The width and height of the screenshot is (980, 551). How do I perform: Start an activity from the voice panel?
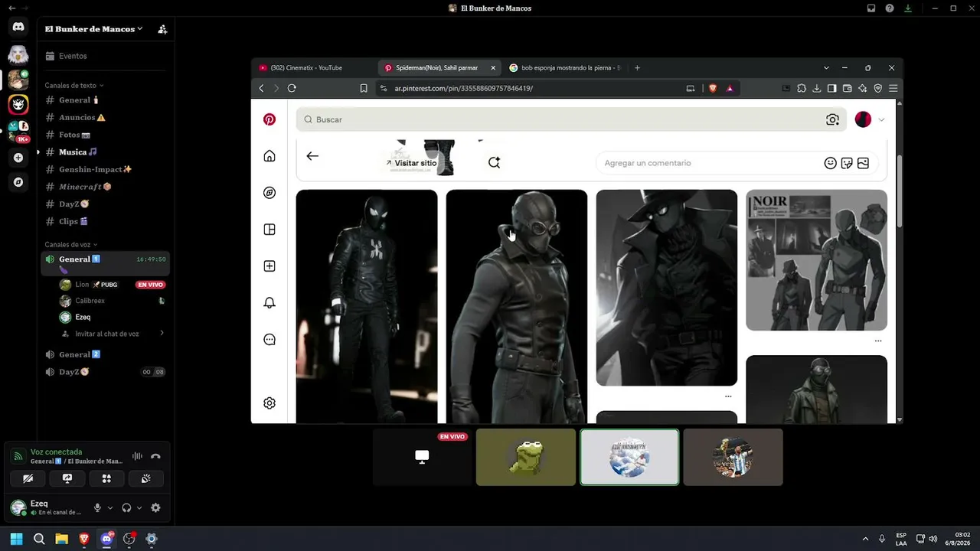[x=106, y=478]
